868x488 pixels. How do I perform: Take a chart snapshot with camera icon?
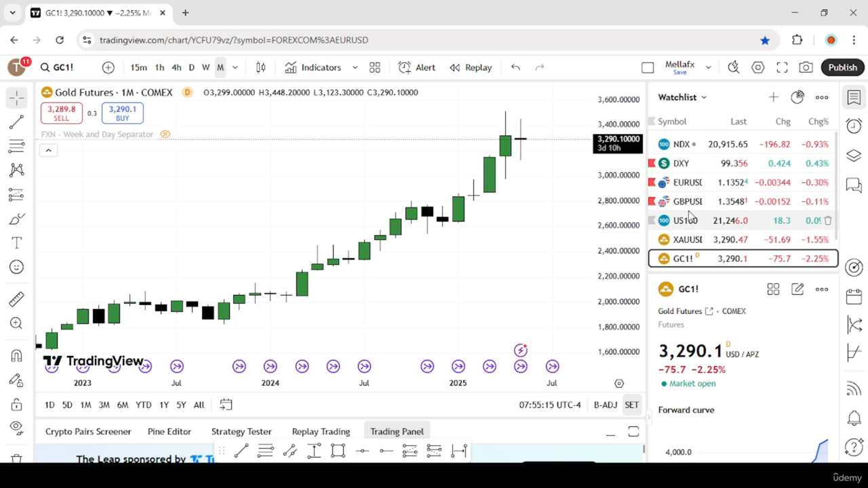point(806,67)
